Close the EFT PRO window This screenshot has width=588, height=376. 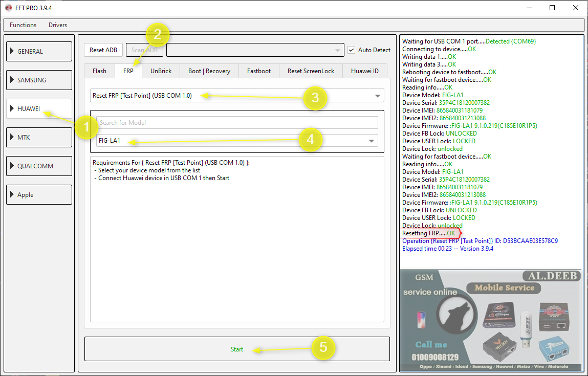click(576, 8)
